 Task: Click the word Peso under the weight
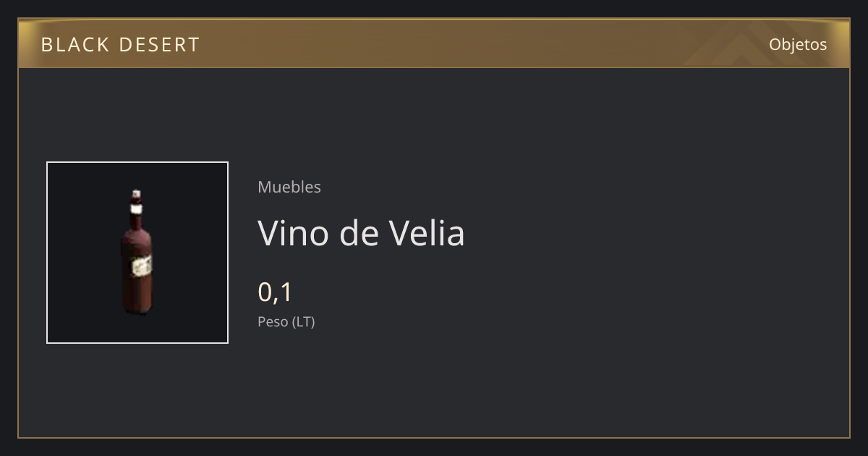[273, 321]
